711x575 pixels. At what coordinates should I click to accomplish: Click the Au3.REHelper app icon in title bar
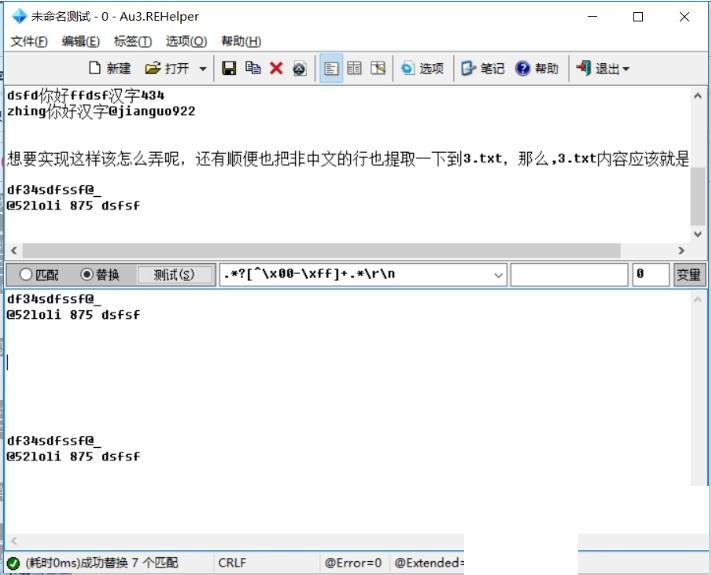[x=19, y=16]
